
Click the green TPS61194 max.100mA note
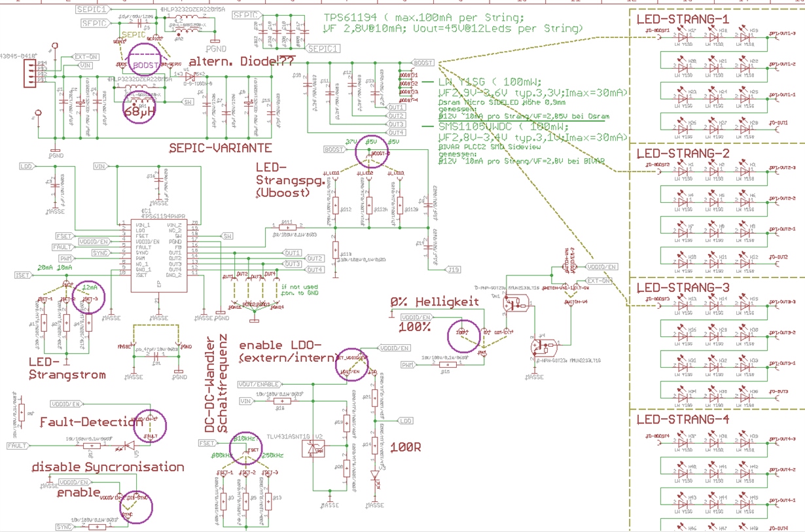(452, 24)
